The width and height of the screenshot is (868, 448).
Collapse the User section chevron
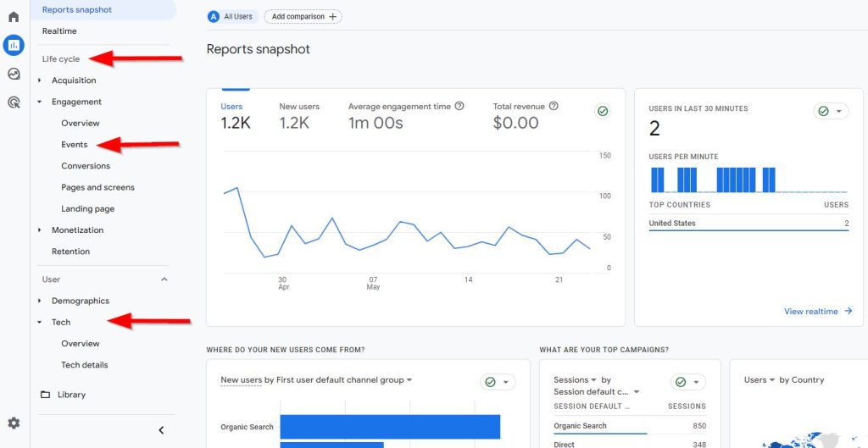[164, 279]
